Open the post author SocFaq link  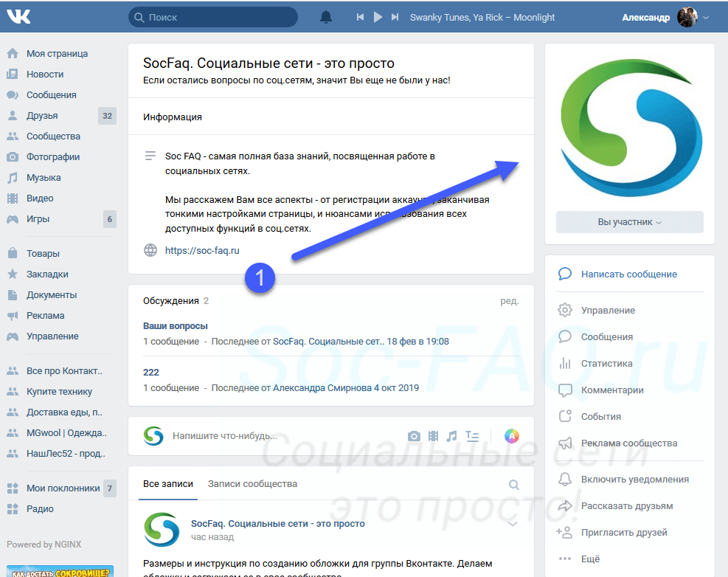tap(277, 524)
